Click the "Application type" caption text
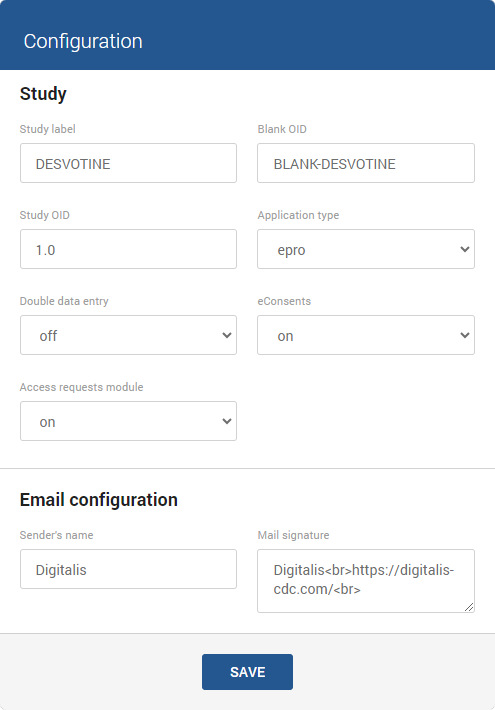The width and height of the screenshot is (495, 710). click(298, 215)
